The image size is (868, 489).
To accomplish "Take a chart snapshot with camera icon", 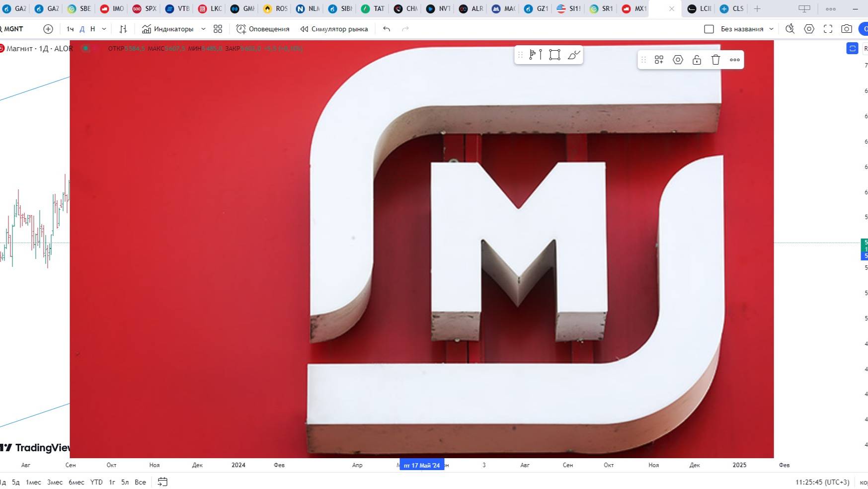I will tap(847, 29).
